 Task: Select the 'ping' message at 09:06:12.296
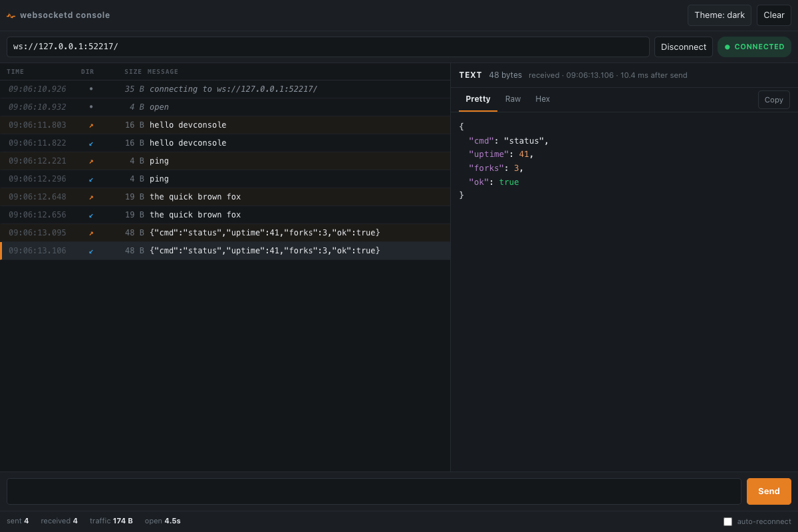[225, 179]
